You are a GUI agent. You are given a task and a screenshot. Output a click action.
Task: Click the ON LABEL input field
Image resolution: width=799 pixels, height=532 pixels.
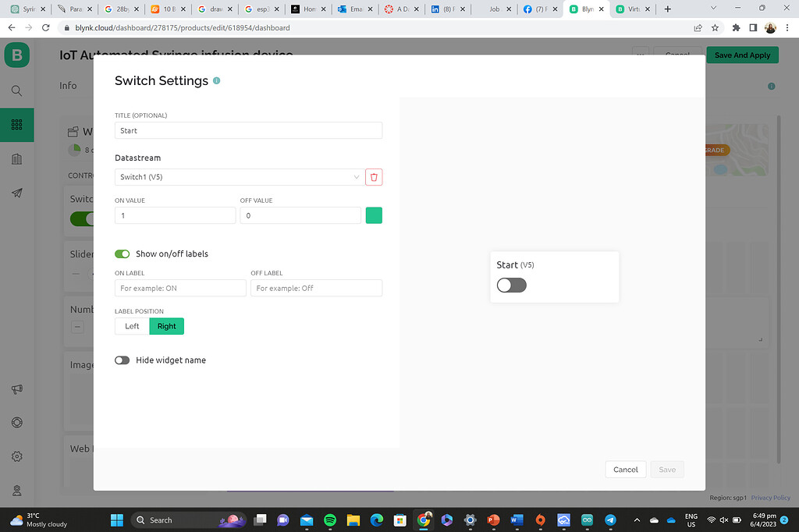pyautogui.click(x=180, y=288)
